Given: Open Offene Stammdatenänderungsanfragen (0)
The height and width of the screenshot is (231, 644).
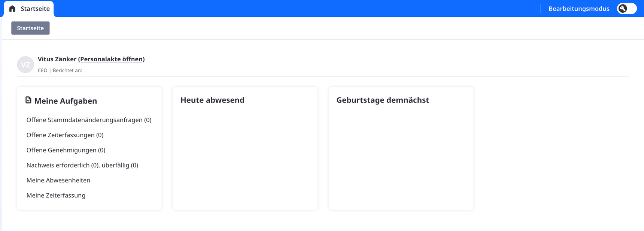Looking at the screenshot, I should pyautogui.click(x=89, y=120).
